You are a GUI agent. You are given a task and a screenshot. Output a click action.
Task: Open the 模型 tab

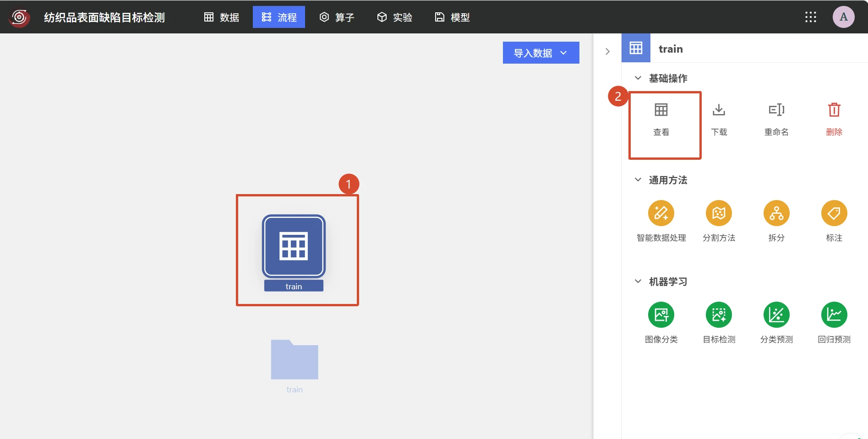(x=452, y=17)
